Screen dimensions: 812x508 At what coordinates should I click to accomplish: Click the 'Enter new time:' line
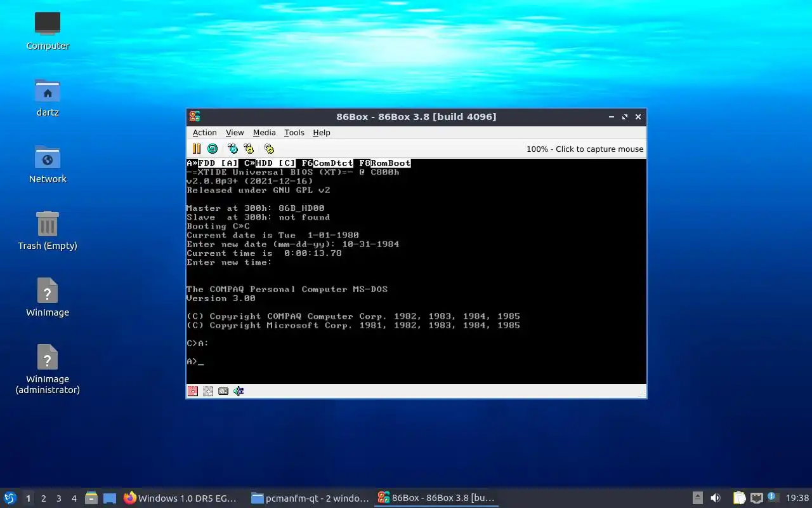(x=229, y=262)
